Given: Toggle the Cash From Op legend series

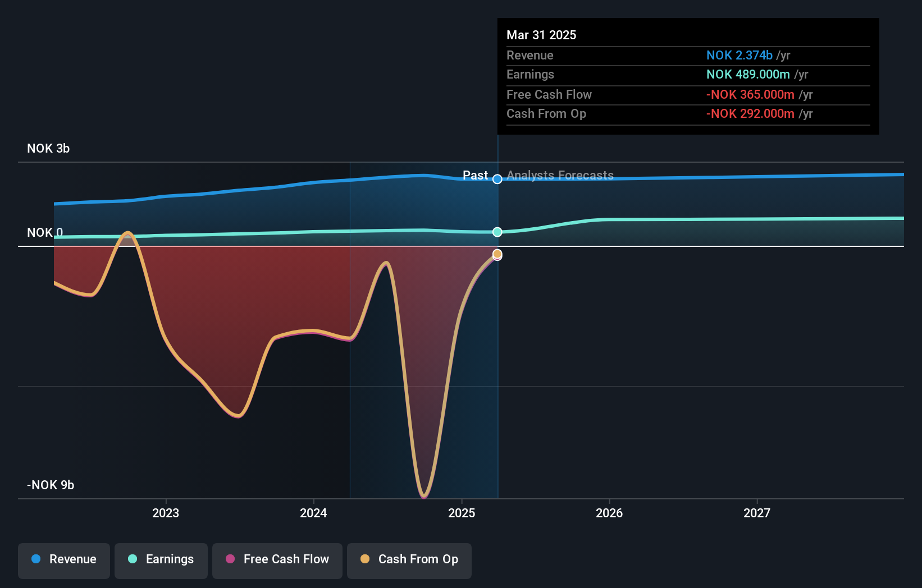Looking at the screenshot, I should click(x=409, y=561).
